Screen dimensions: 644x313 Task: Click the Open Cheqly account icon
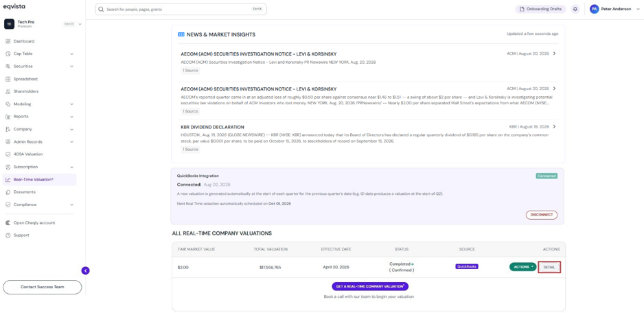click(x=8, y=222)
